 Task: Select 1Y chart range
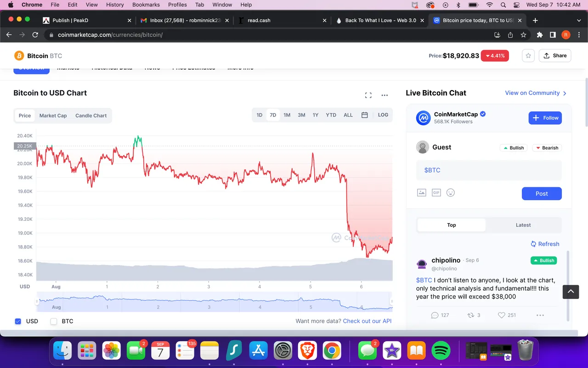click(316, 115)
